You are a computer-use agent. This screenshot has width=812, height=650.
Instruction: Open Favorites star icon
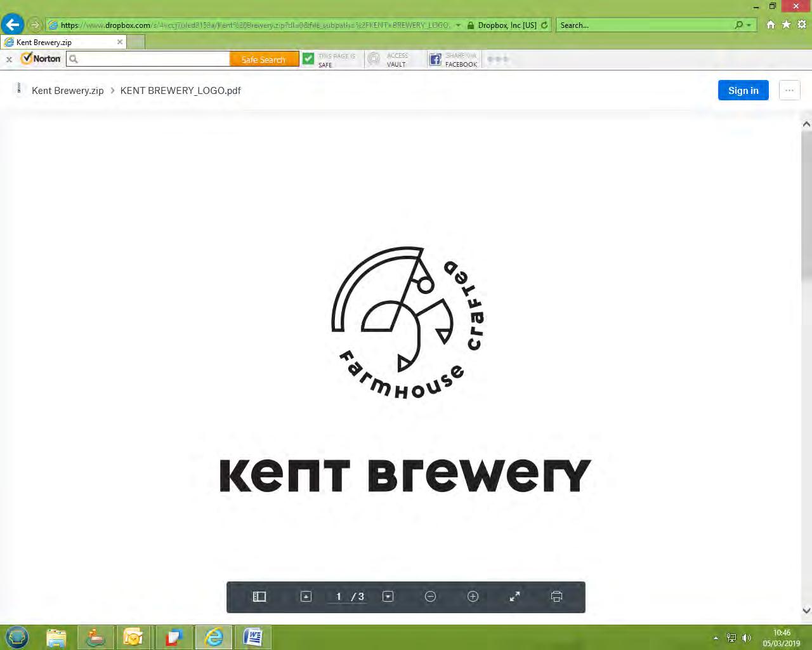(786, 25)
